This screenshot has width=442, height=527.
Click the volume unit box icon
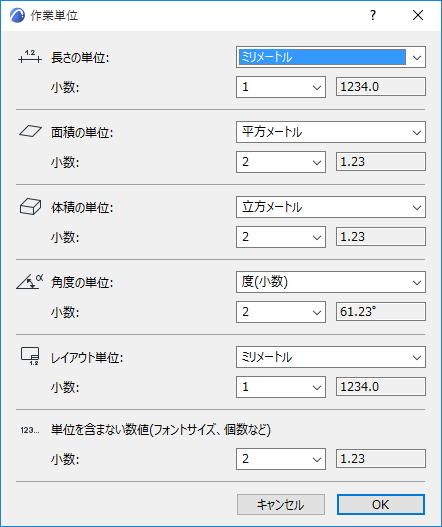pyautogui.click(x=30, y=206)
